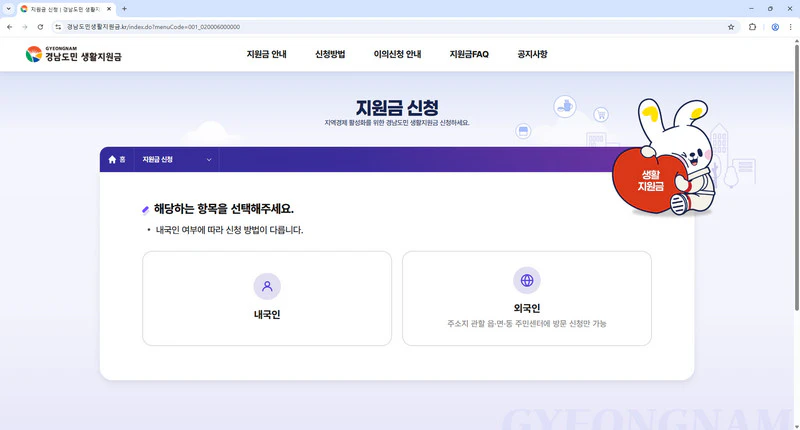Expand the 지원금 신청 breadcrumb dropdown
The height and width of the screenshot is (430, 800).
tap(177, 160)
